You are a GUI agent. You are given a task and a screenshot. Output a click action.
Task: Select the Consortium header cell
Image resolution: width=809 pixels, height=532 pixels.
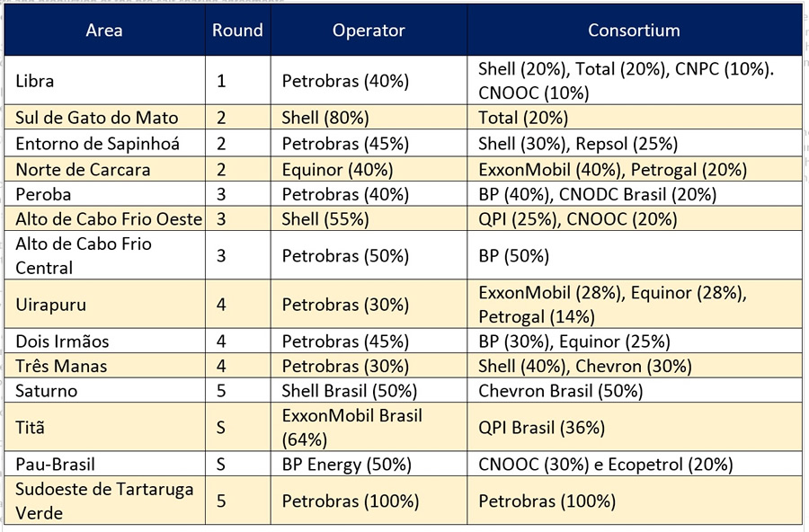[x=635, y=30]
